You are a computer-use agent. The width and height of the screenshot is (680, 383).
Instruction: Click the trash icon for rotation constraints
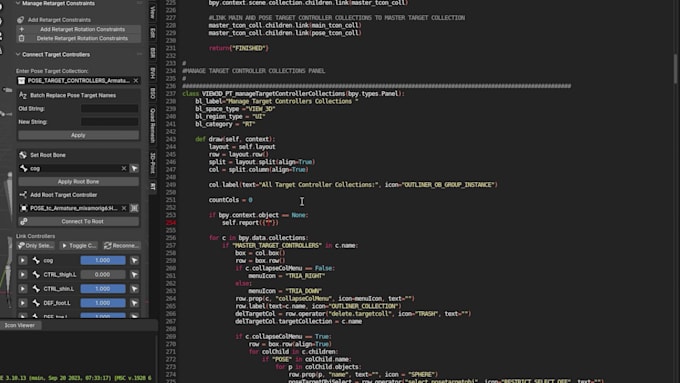22,39
